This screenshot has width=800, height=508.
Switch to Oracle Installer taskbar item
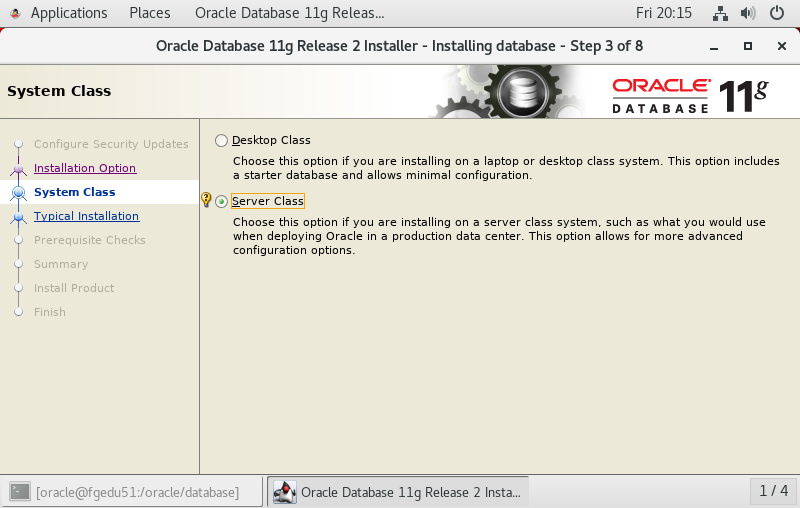tap(398, 492)
